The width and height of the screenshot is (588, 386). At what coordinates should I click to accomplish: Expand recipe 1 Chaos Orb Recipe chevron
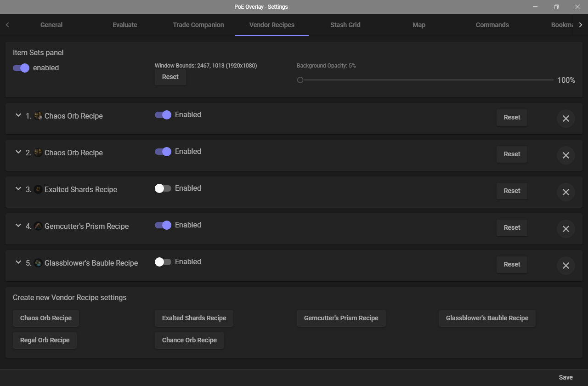18,115
